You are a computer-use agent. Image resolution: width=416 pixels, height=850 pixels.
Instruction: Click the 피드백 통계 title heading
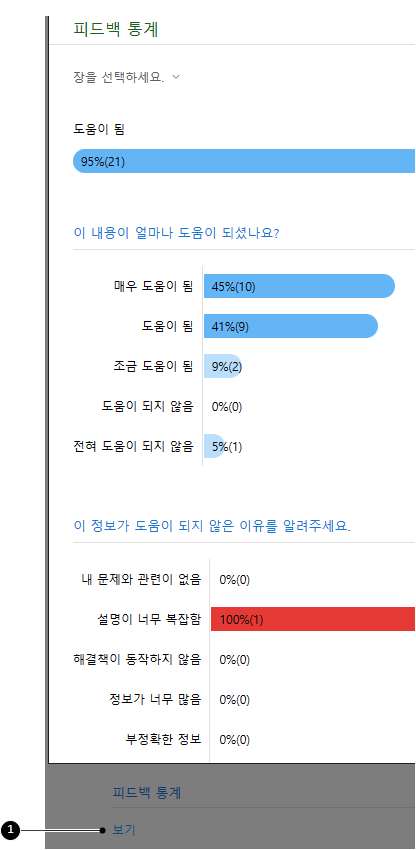(116, 29)
